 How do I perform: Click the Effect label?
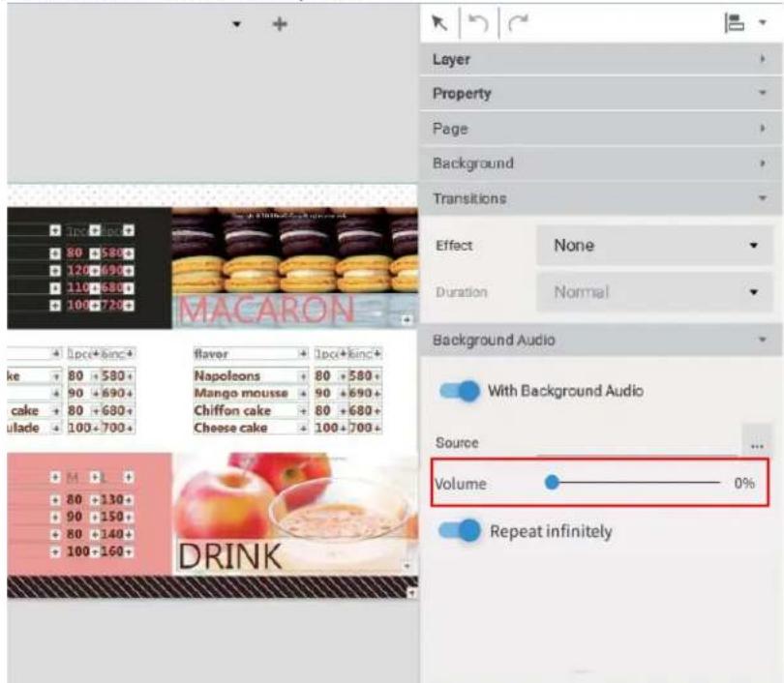[x=454, y=246]
